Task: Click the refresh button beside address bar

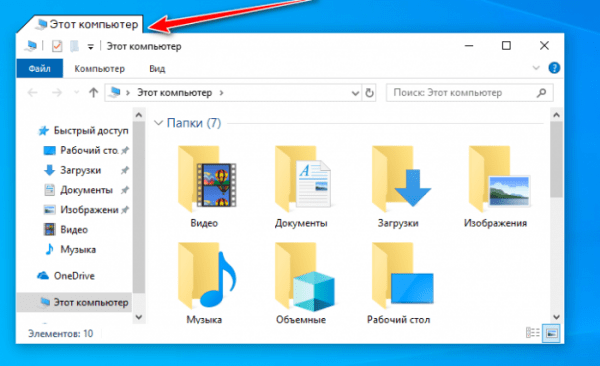Action: 369,93
